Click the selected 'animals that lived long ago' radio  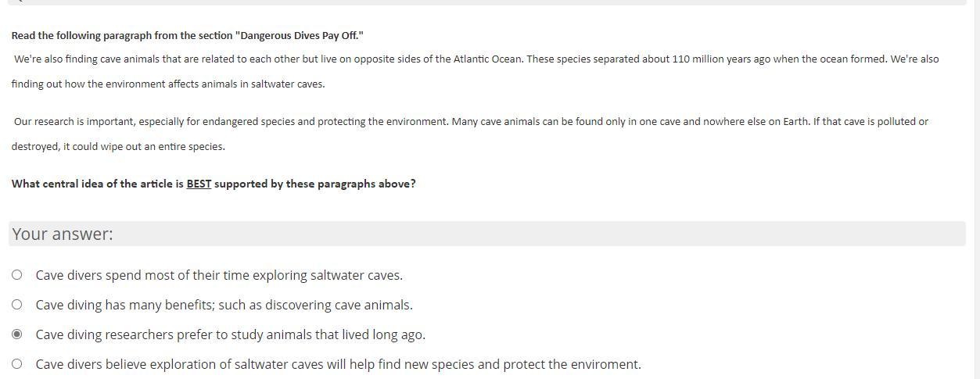click(x=16, y=334)
